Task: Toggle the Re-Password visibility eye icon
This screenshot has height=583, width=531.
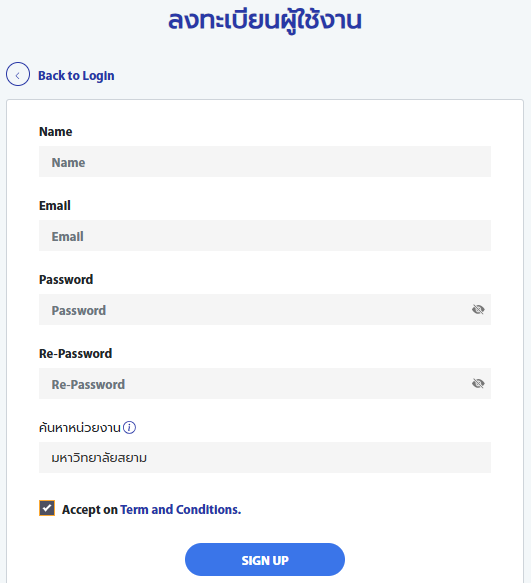Action: pos(478,383)
